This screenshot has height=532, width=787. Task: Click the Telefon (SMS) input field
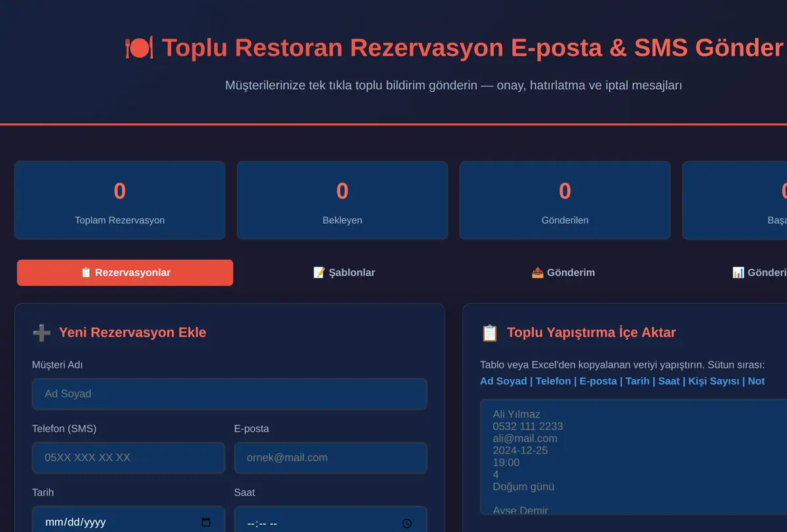tap(129, 458)
